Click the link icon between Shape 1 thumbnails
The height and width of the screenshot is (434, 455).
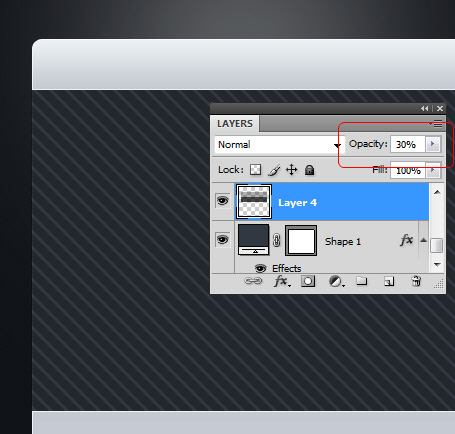point(277,240)
